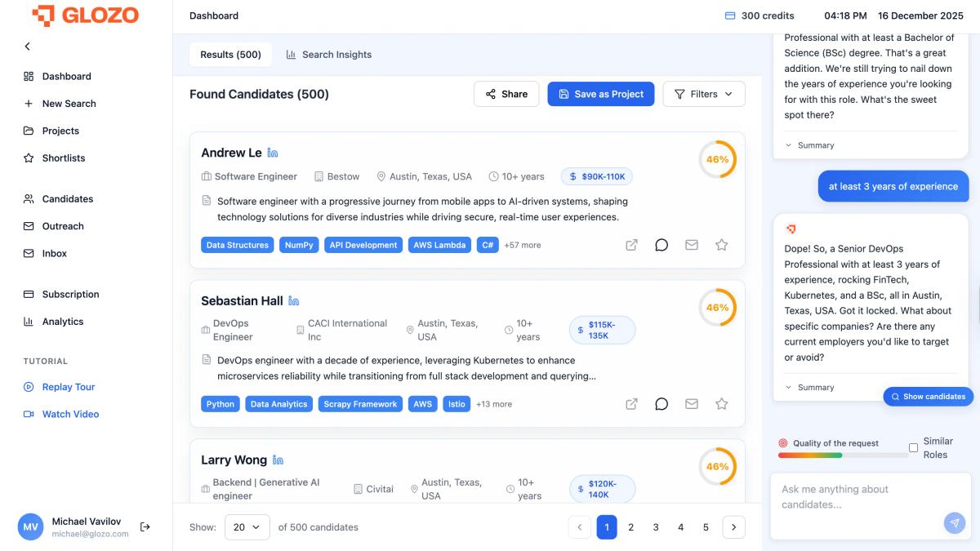
Task: Click the Show candidates button
Action: click(929, 396)
